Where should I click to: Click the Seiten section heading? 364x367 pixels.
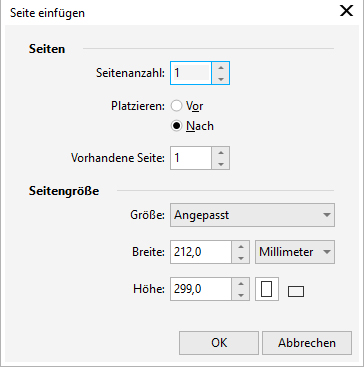click(47, 49)
